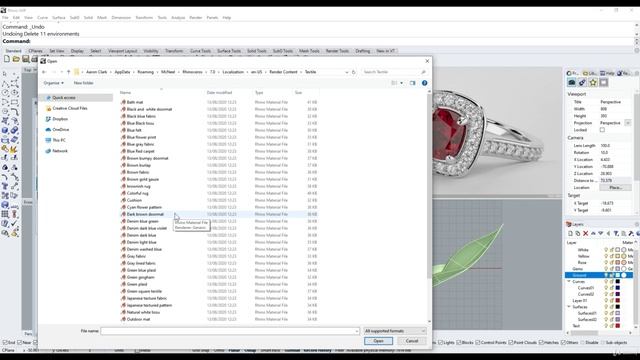Select the Dark brown doormat file

point(219,214)
